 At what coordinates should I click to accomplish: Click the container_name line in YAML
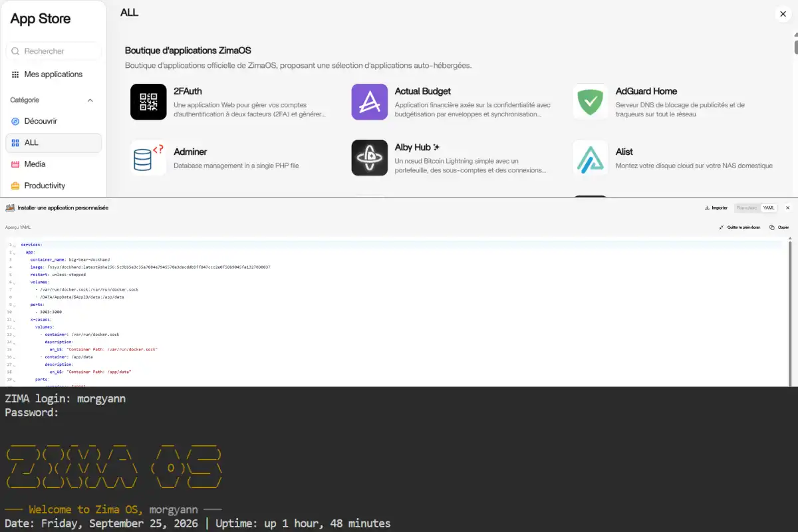click(x=70, y=260)
